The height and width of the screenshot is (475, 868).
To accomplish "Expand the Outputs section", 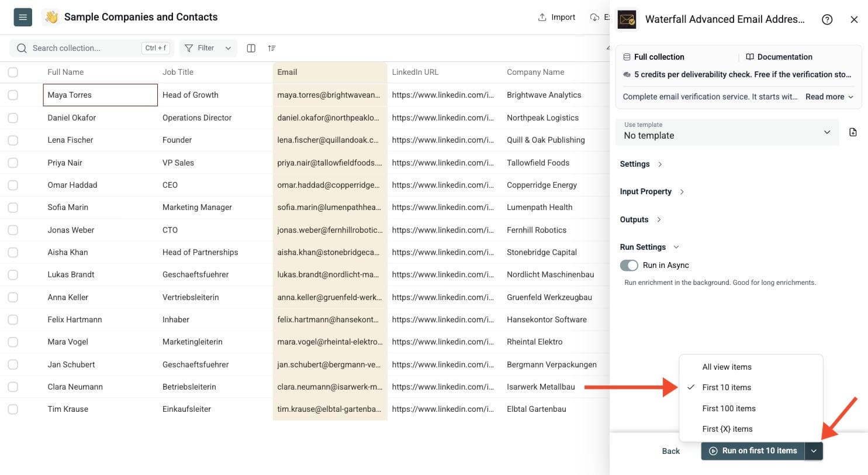I will [x=641, y=219].
